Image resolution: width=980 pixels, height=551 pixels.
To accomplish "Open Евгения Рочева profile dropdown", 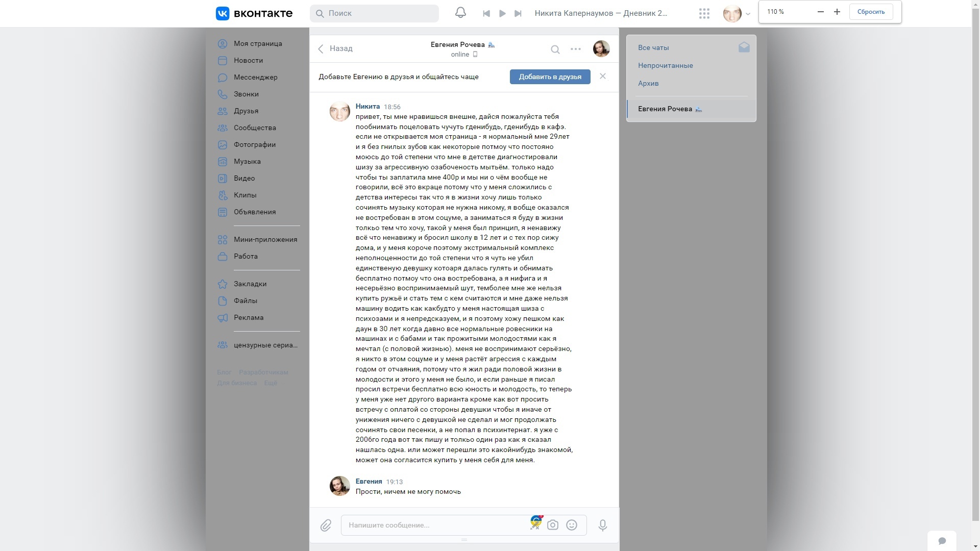I will [601, 48].
